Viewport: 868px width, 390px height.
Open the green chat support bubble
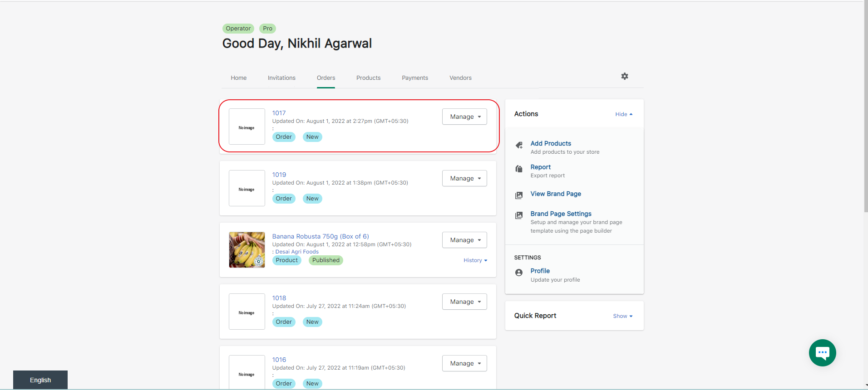[x=822, y=352]
